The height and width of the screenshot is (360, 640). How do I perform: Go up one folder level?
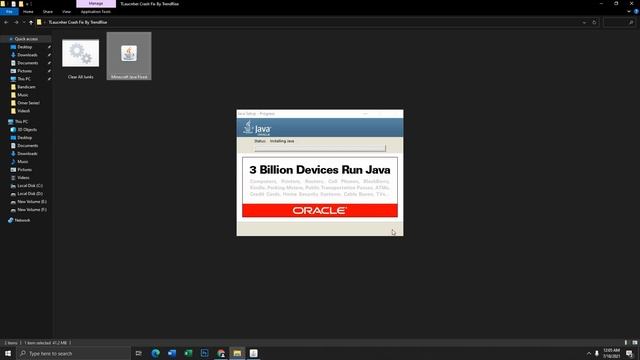(31, 22)
